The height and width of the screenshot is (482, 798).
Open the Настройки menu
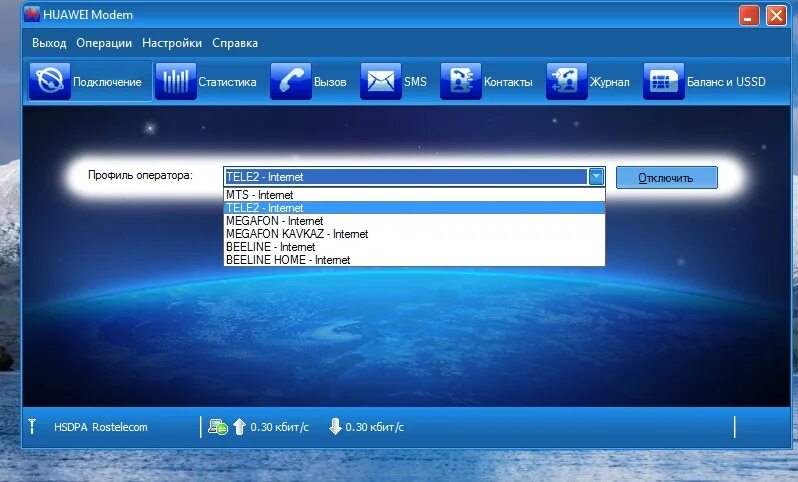tap(172, 43)
